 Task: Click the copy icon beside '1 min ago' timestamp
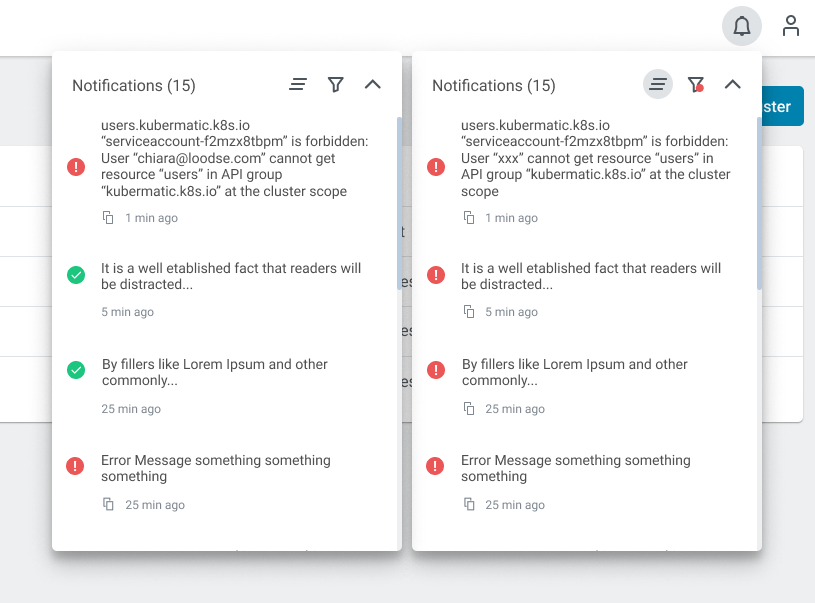[x=108, y=217]
